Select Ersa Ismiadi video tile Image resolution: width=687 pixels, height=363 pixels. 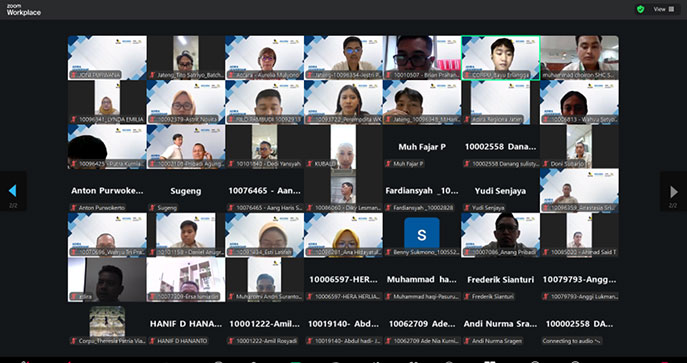186,279
